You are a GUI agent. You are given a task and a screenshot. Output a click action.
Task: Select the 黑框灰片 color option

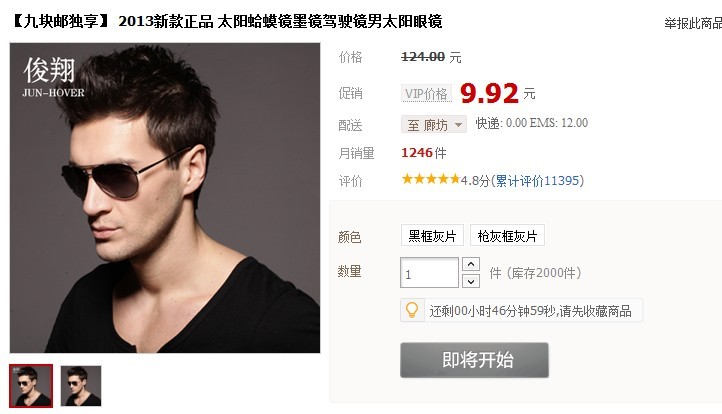432,236
